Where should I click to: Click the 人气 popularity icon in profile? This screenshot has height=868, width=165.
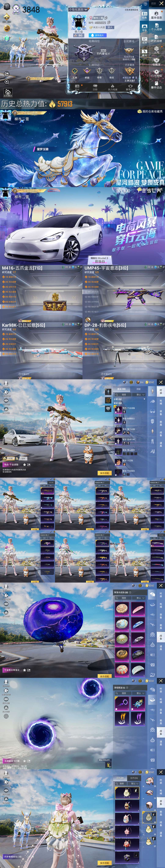tap(157, 50)
